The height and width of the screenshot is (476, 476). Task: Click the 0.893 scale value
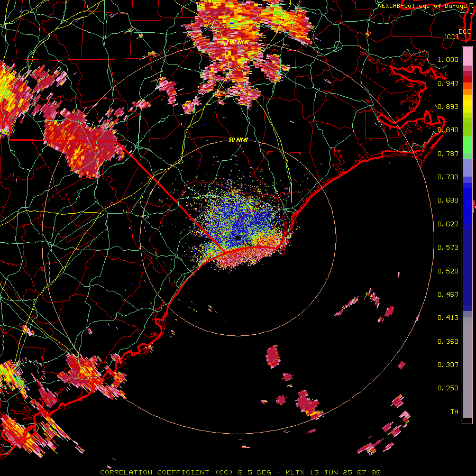pos(448,106)
